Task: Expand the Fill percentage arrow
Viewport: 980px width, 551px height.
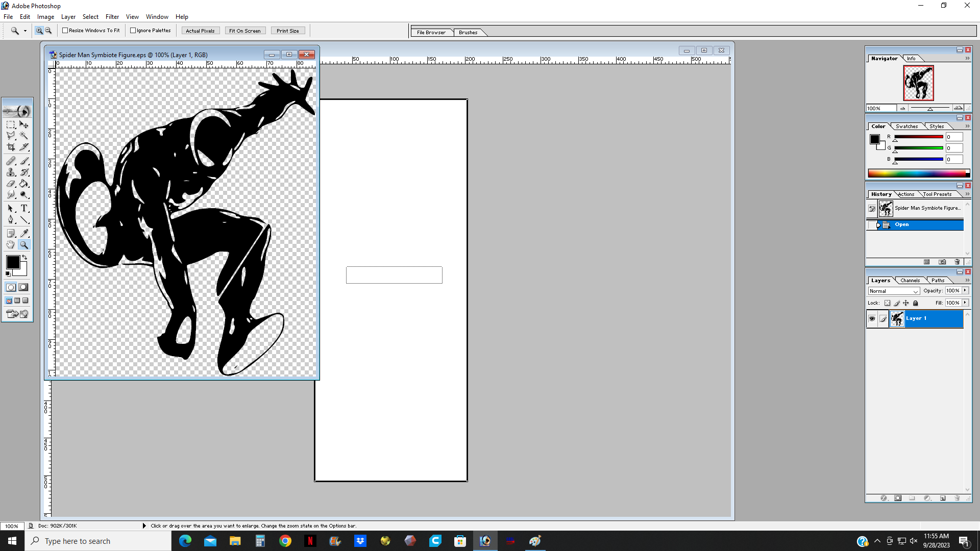Action: [965, 303]
